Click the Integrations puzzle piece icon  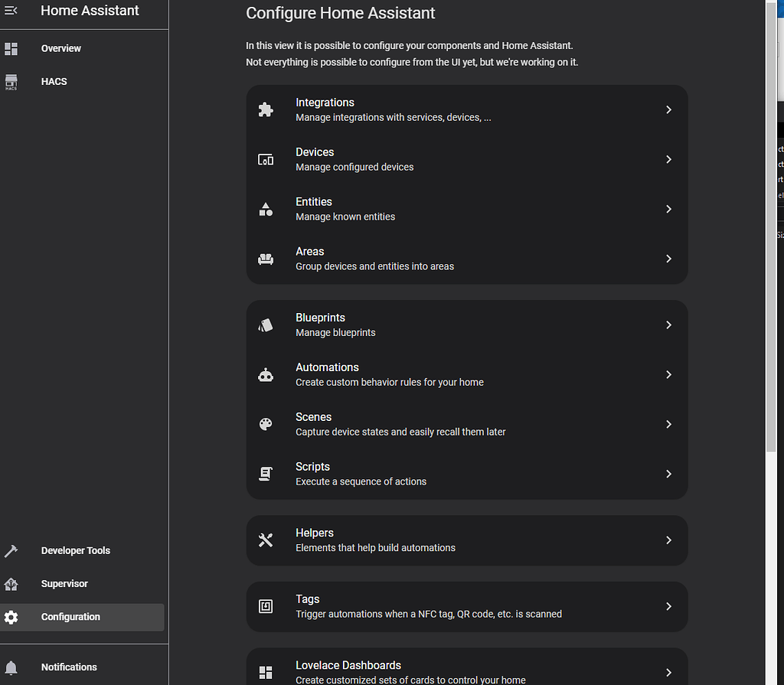tap(265, 109)
